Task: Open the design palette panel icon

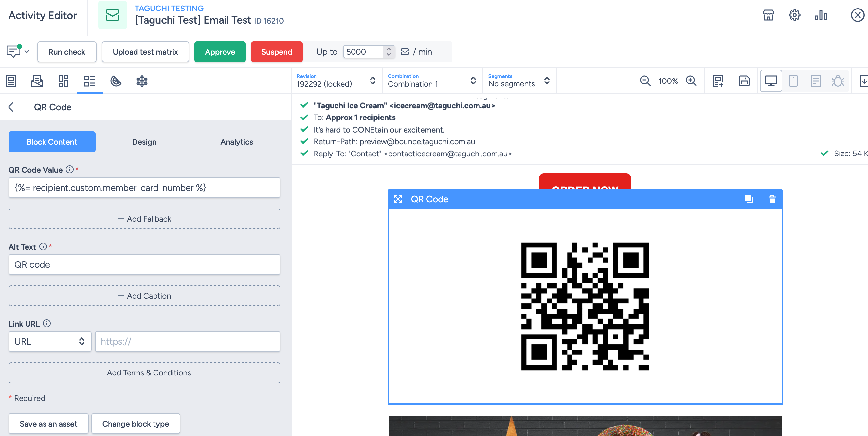Action: [x=116, y=81]
